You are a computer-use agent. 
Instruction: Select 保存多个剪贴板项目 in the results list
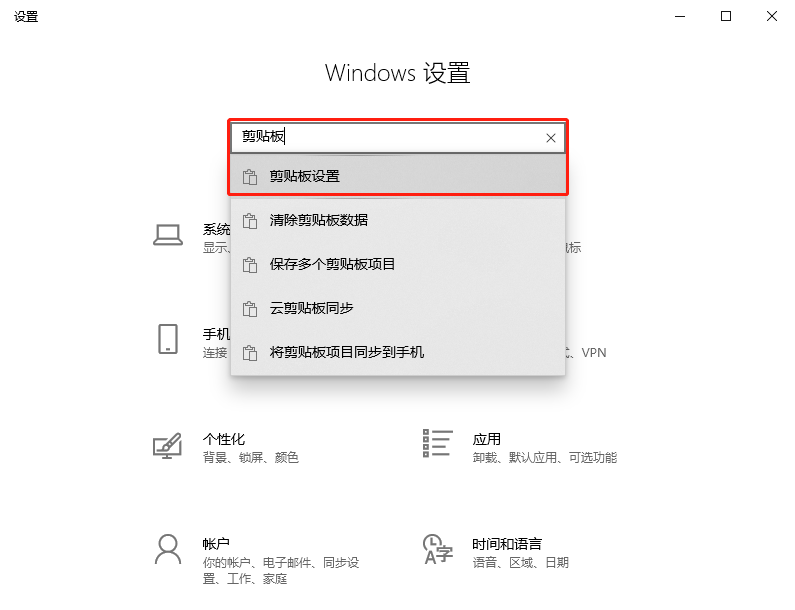point(398,265)
